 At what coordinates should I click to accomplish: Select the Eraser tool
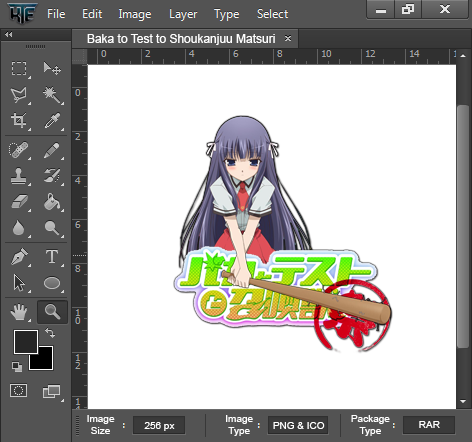(x=19, y=202)
